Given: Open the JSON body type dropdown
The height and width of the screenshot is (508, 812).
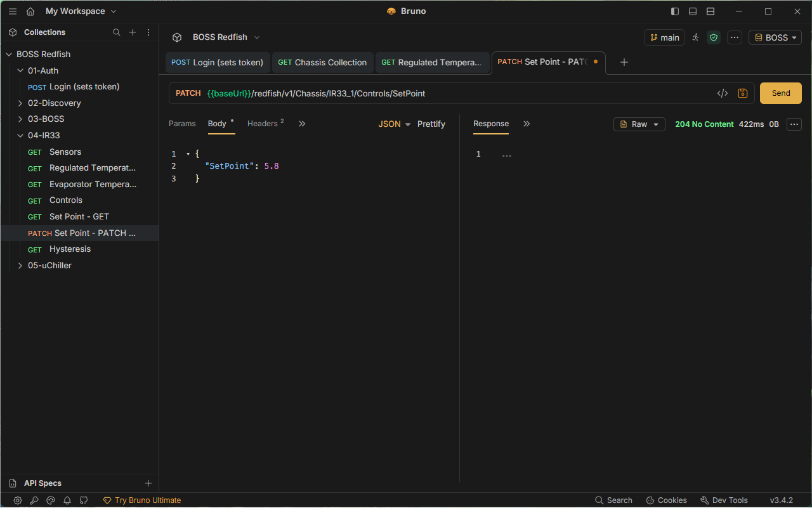Looking at the screenshot, I should coord(395,124).
